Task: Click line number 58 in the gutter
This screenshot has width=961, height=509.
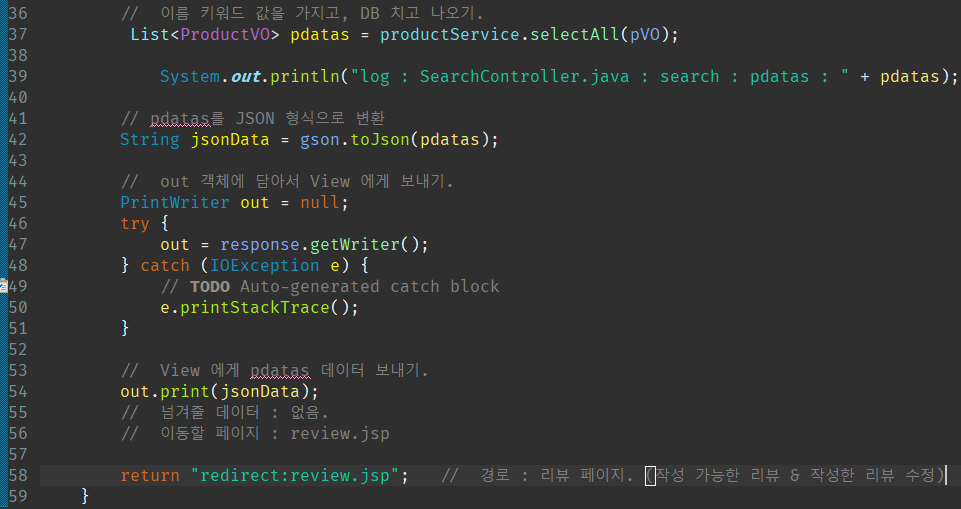Action: pyautogui.click(x=18, y=475)
